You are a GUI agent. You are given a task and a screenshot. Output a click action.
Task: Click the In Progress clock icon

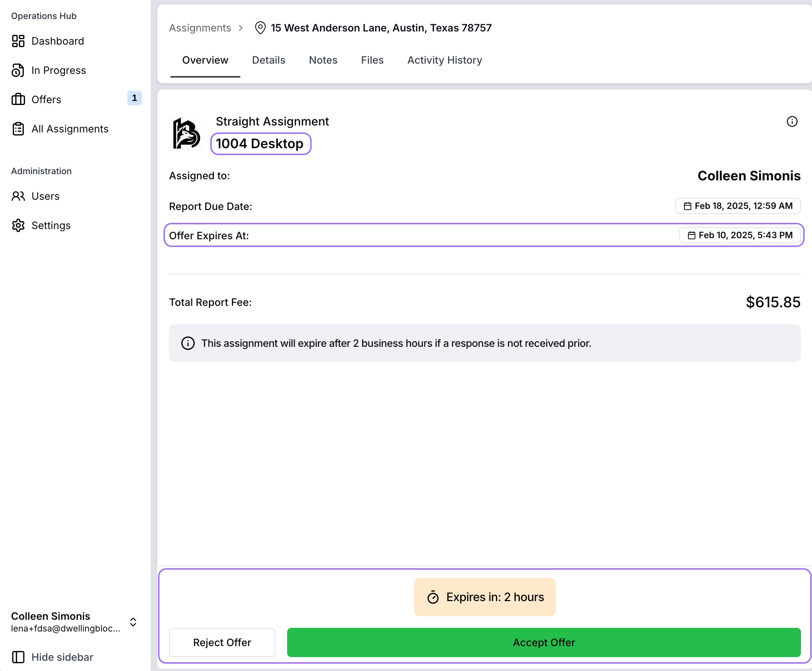(x=18, y=70)
